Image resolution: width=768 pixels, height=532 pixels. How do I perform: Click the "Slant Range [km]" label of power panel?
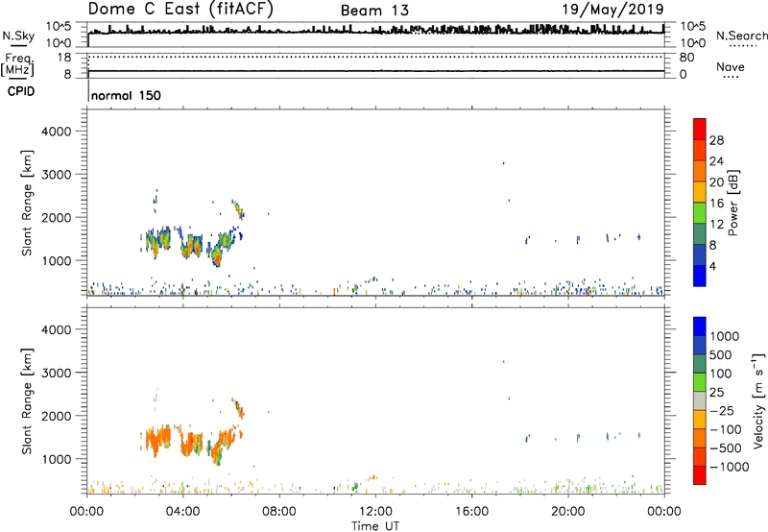click(27, 203)
